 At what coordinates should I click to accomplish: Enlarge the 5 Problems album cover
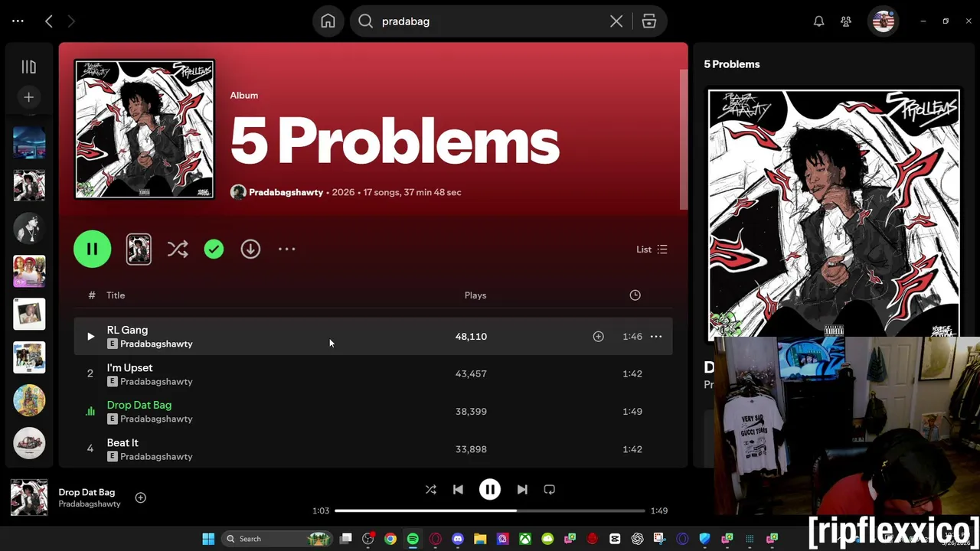click(145, 129)
